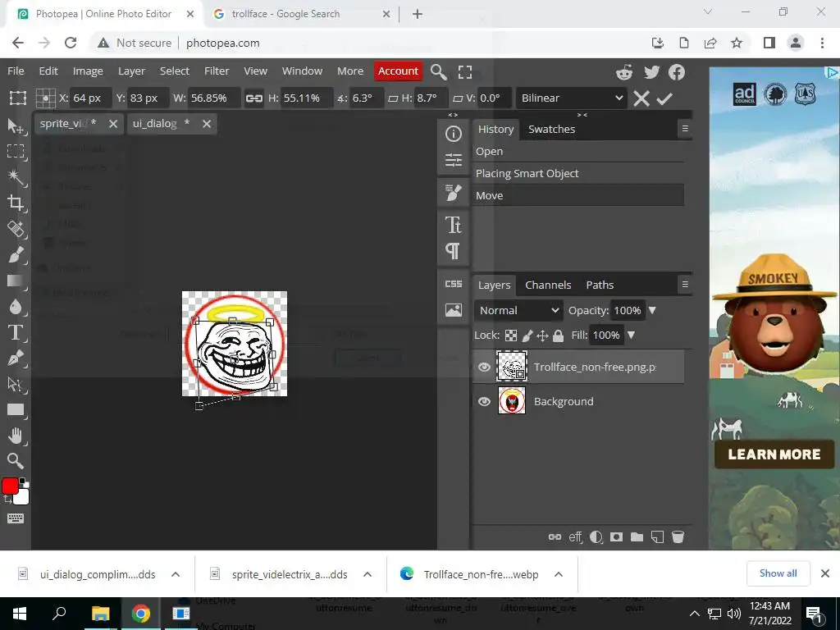The height and width of the screenshot is (630, 840).
Task: Select the Crop tool
Action: (x=16, y=203)
